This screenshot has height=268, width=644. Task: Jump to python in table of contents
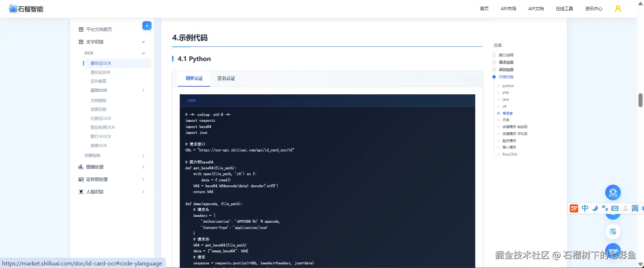[508, 86]
